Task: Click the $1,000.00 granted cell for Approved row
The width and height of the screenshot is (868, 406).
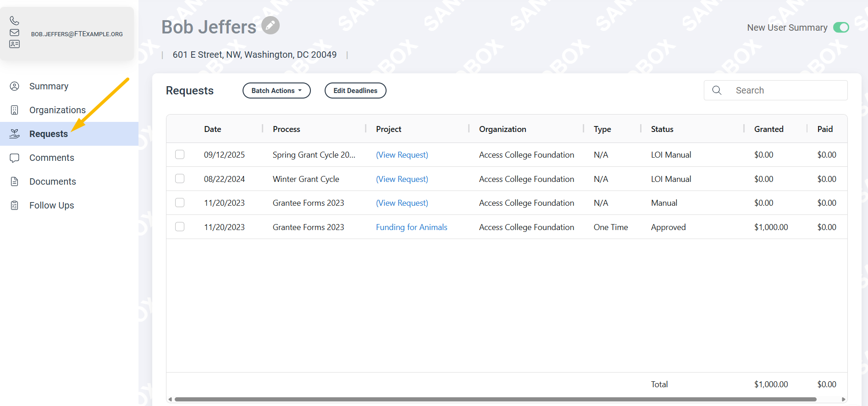Action: (x=771, y=227)
